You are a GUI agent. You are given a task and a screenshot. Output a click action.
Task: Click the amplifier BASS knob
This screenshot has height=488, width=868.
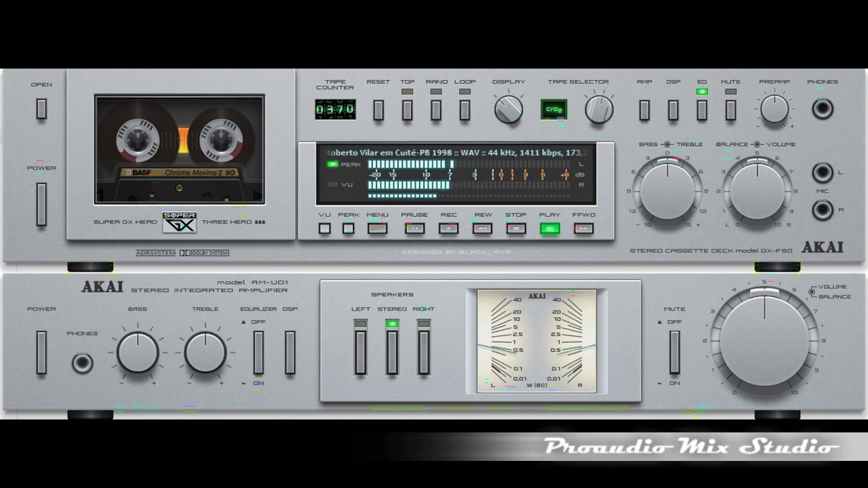coord(138,352)
